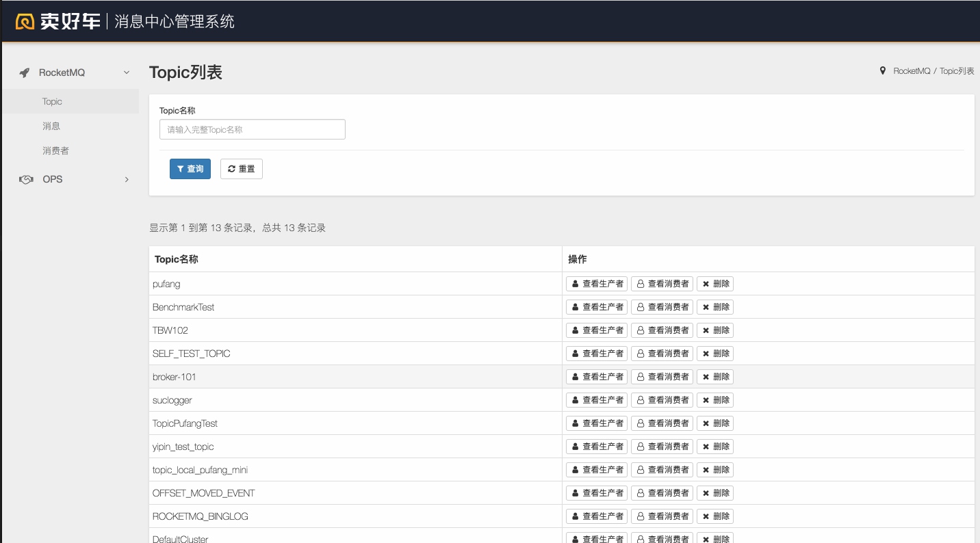View producers for pufang topic
Viewport: 980px width, 543px height.
pos(597,284)
